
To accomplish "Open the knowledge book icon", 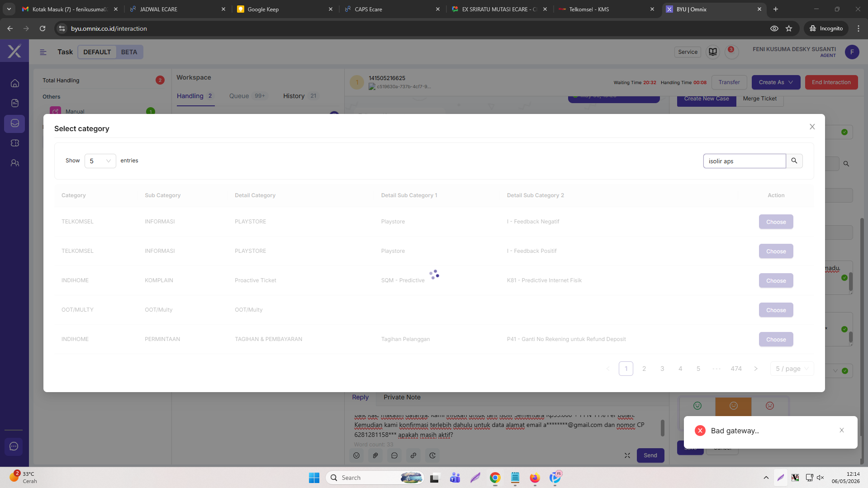I will [713, 52].
